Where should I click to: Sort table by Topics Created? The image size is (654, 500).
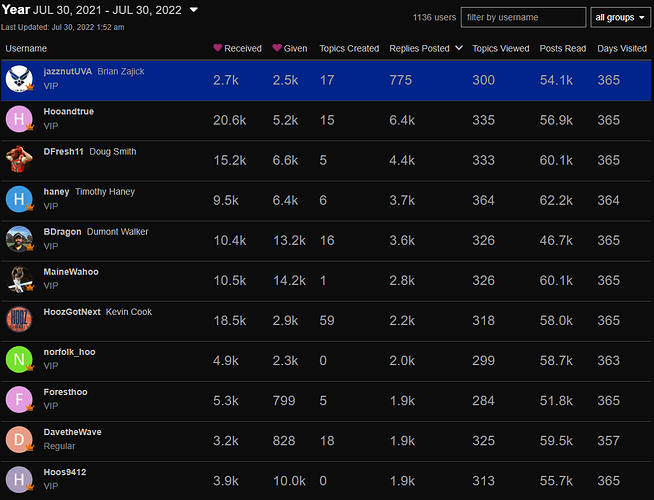tap(349, 48)
